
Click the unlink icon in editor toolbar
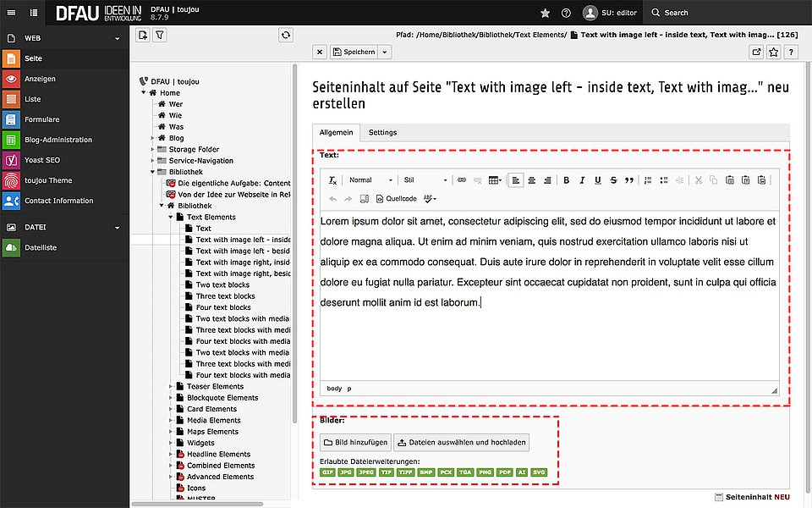[477, 179]
